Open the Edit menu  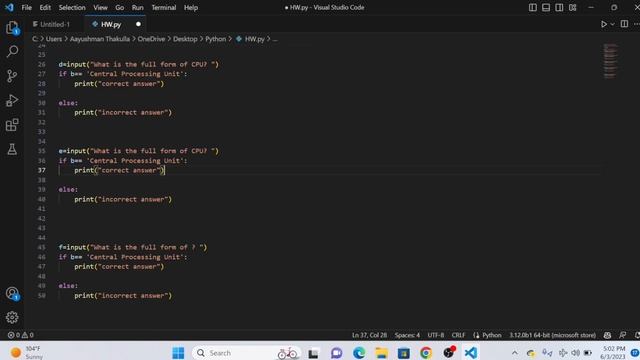45,7
